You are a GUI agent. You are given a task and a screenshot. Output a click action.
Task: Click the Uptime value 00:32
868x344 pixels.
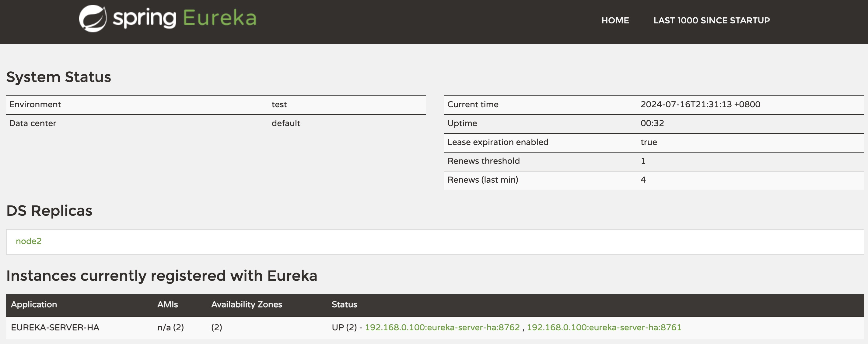click(x=652, y=123)
